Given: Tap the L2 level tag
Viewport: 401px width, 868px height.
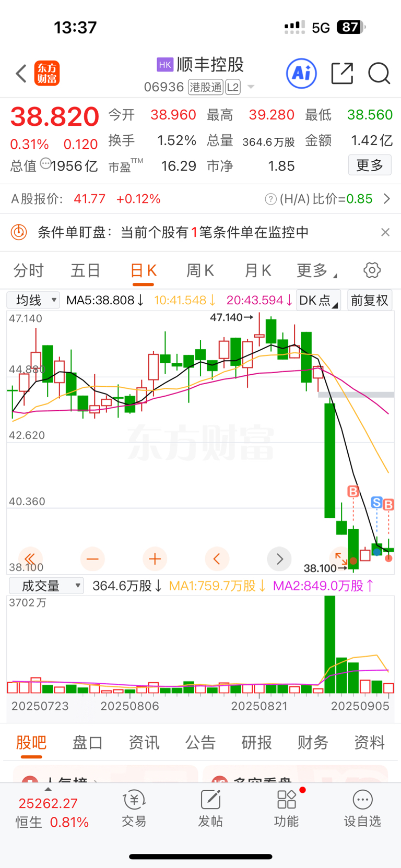Looking at the screenshot, I should pyautogui.click(x=233, y=87).
